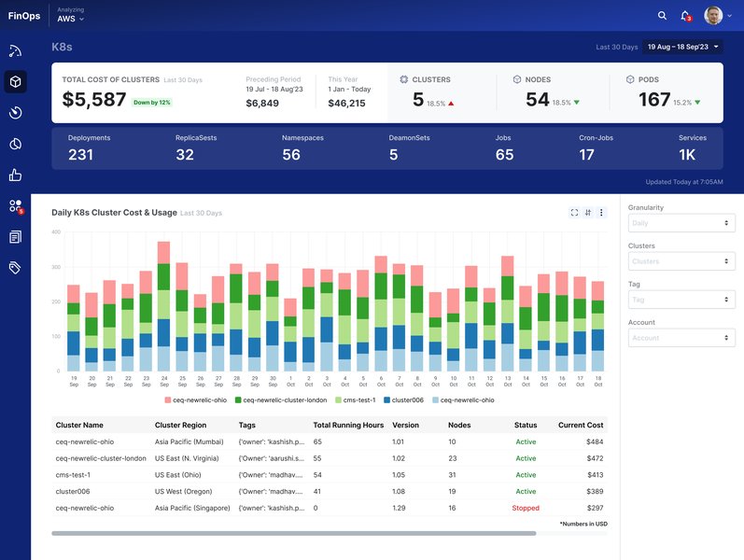Open the reports document sidebar icon
Image resolution: width=744 pixels, height=560 pixels.
[x=15, y=237]
